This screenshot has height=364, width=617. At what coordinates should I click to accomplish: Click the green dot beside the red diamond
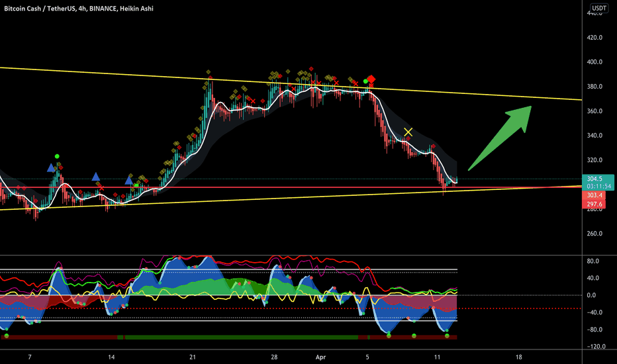pyautogui.click(x=365, y=81)
